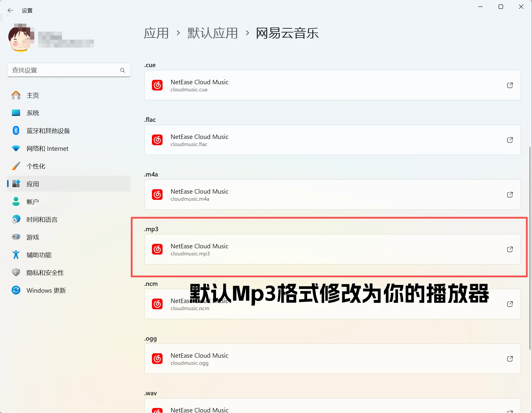Open the external-link icon for cloudmusic.mp3
532x413 pixels.
click(x=510, y=249)
